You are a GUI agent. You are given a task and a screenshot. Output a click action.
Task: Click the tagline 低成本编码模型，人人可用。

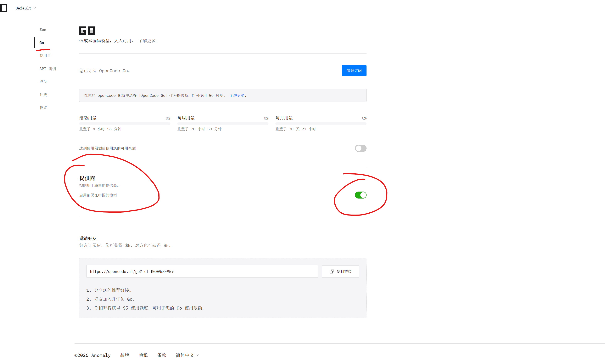coord(107,41)
